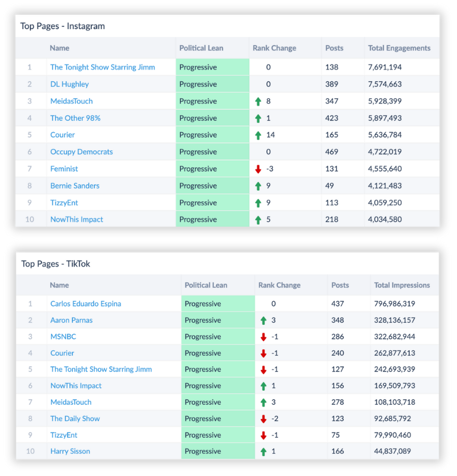This screenshot has width=457, height=476.
Task: Open TizzyEnt link in TikTok table
Action: click(64, 435)
